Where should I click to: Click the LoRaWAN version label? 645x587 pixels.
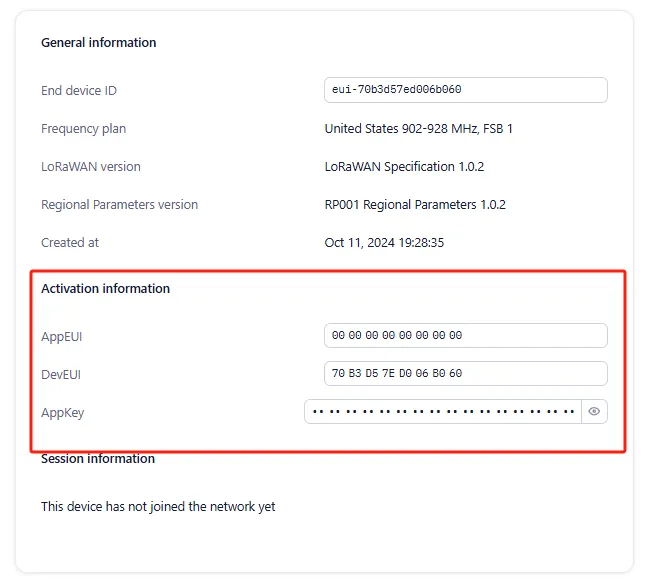tap(91, 167)
